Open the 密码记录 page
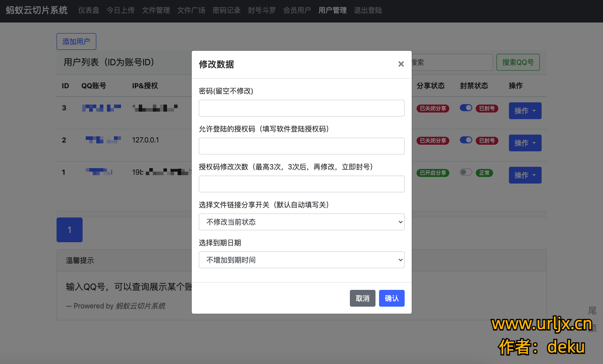The image size is (603, 364). point(227,10)
